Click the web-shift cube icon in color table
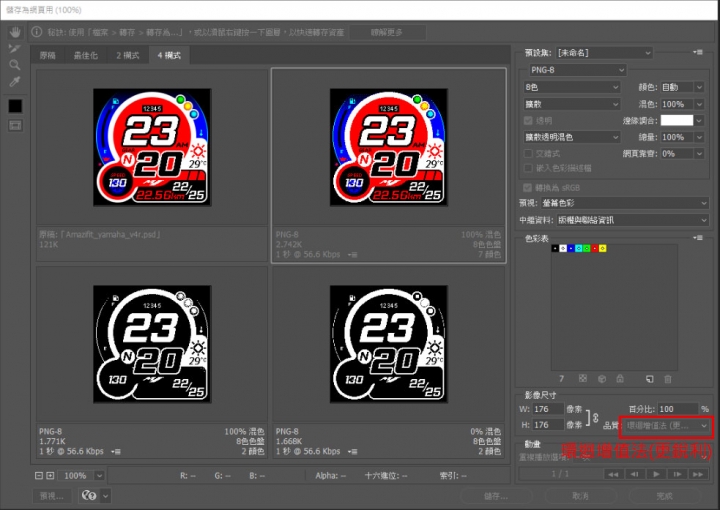Viewport: 720px width, 510px height. [x=602, y=379]
